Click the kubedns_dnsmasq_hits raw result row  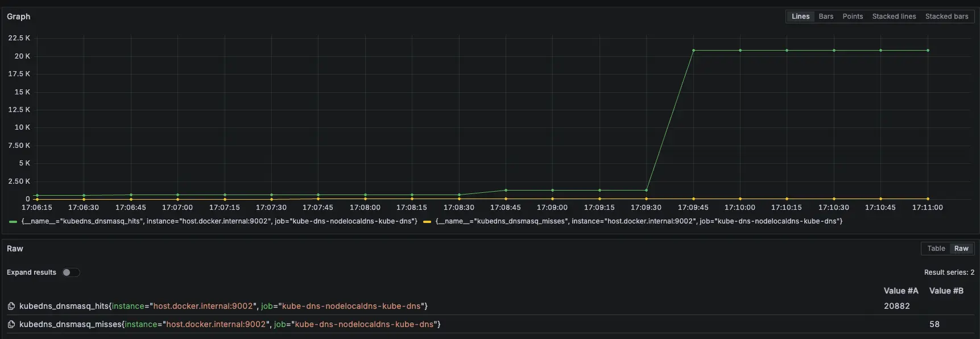point(223,306)
